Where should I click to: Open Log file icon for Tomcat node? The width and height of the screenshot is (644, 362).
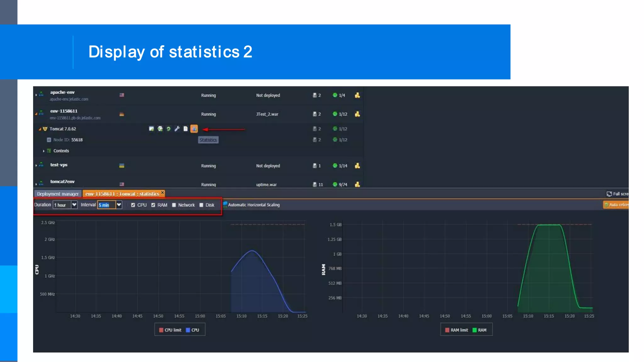coord(186,129)
